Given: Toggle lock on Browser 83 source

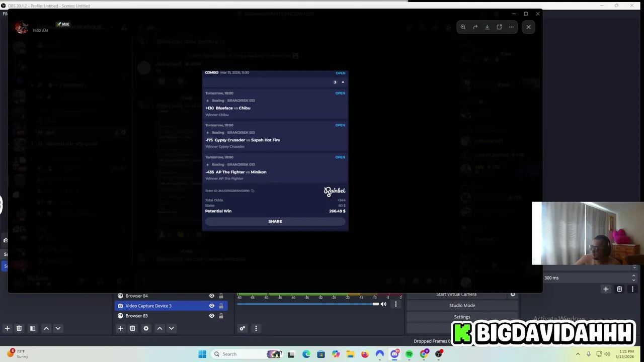Looking at the screenshot, I should (x=221, y=316).
